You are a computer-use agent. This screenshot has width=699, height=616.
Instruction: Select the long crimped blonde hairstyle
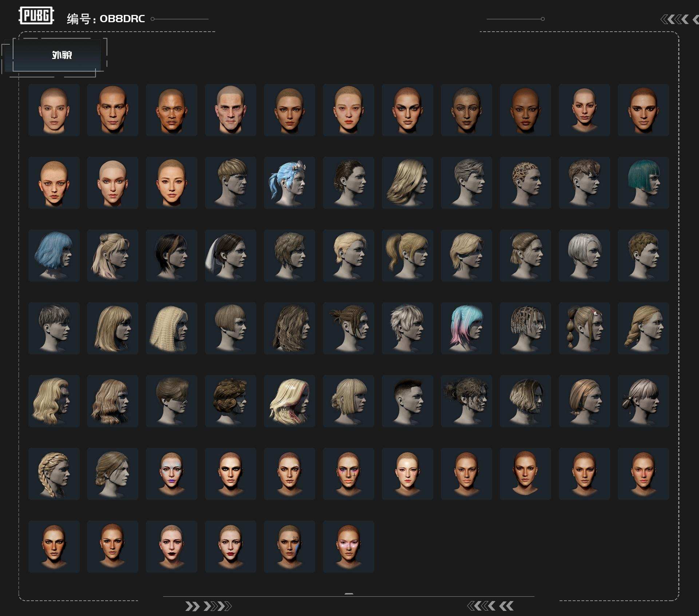pyautogui.click(x=171, y=328)
